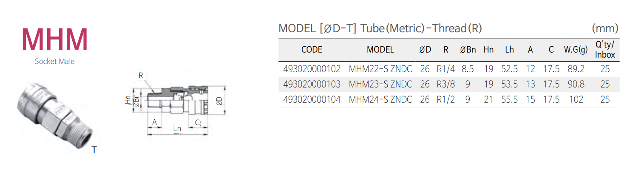Click the Q'ty/Inbox column header
This screenshot has height=178, width=644.
(604, 50)
